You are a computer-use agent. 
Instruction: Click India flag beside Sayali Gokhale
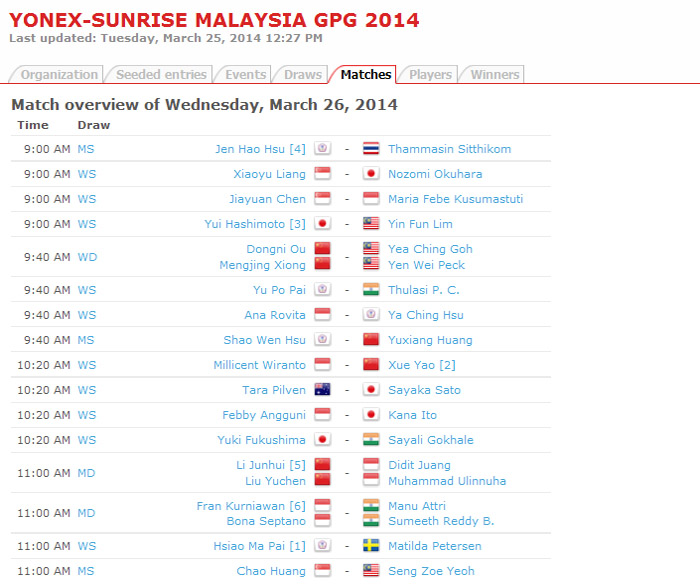pyautogui.click(x=371, y=439)
